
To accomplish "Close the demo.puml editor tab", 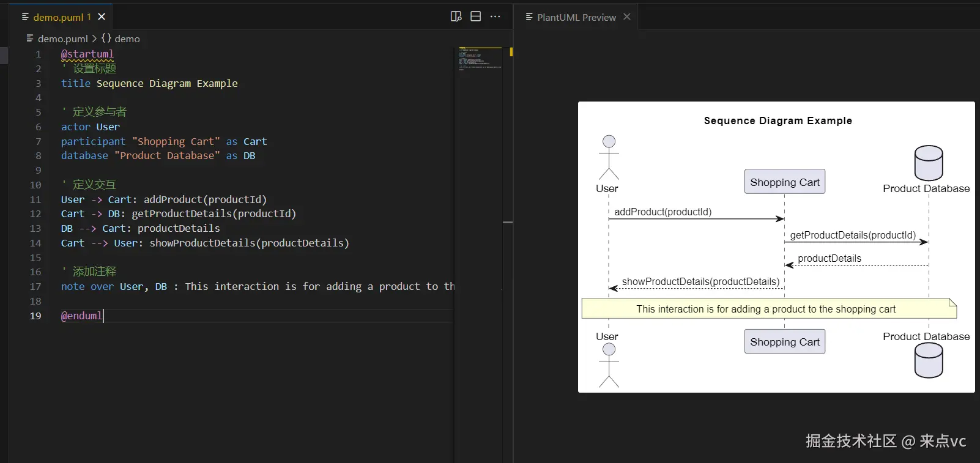I will (102, 17).
